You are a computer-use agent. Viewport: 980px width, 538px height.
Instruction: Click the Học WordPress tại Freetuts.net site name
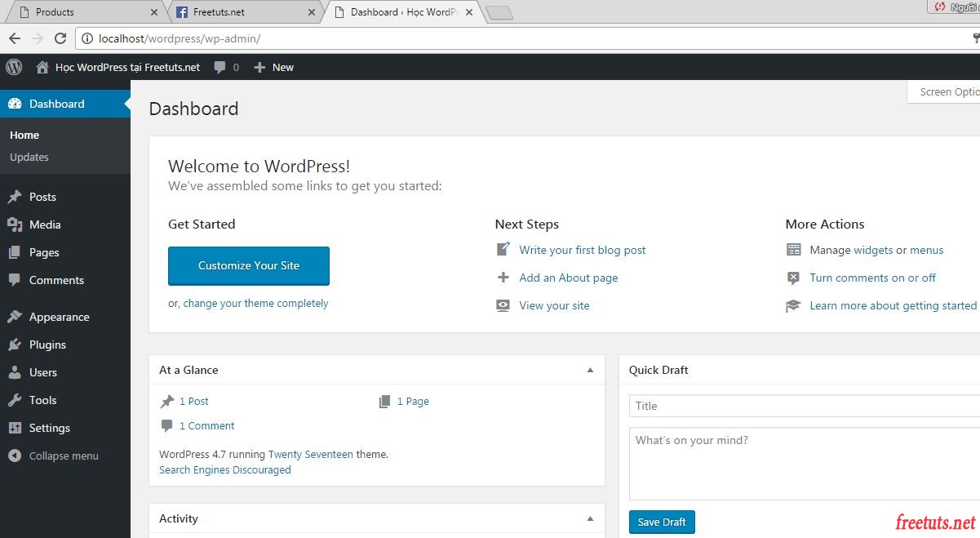tap(127, 68)
